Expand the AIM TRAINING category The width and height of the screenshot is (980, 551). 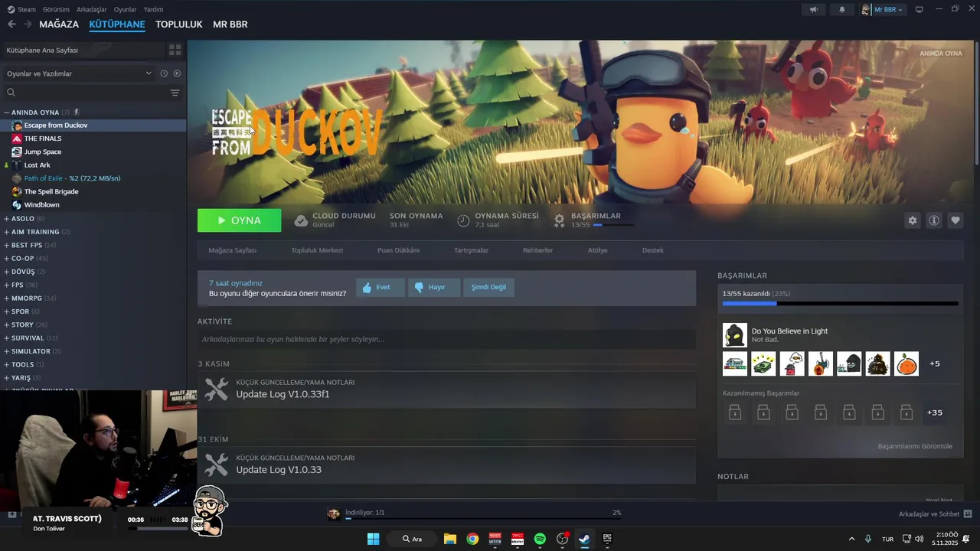coord(7,232)
